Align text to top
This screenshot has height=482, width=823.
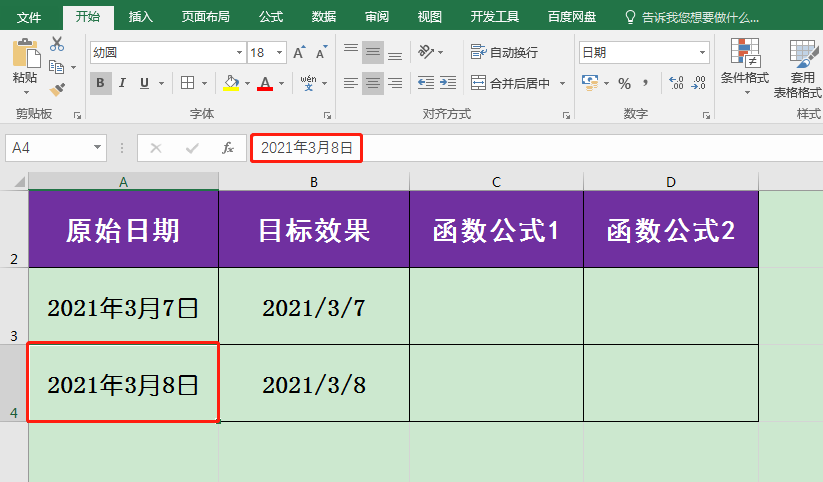pyautogui.click(x=351, y=51)
